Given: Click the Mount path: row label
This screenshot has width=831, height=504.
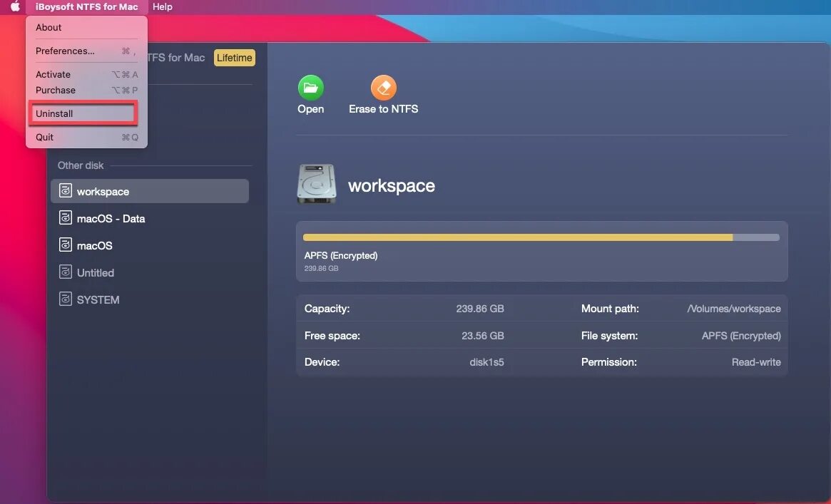Looking at the screenshot, I should click(610, 309).
